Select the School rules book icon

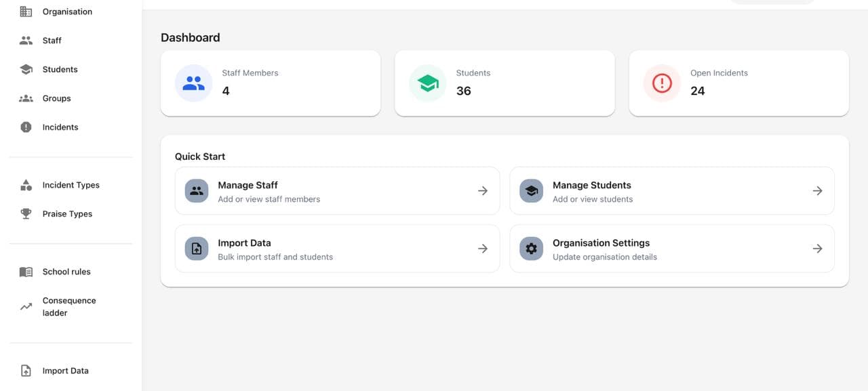[26, 271]
